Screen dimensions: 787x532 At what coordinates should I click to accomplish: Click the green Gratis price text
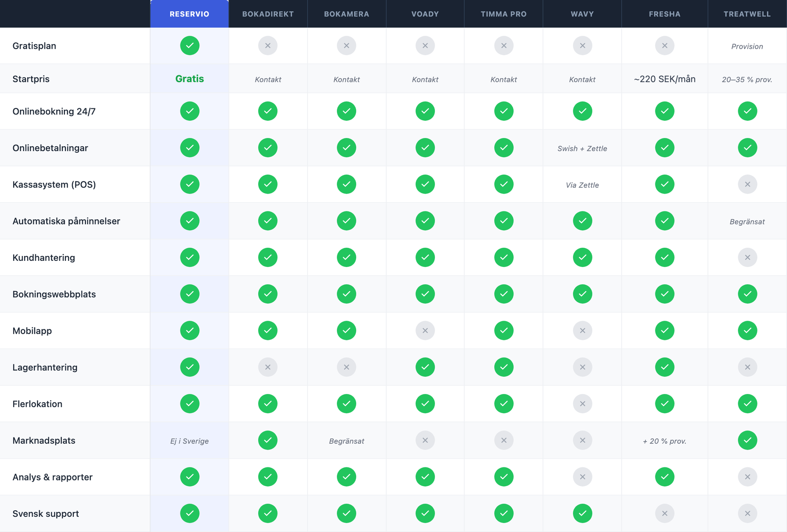click(189, 79)
